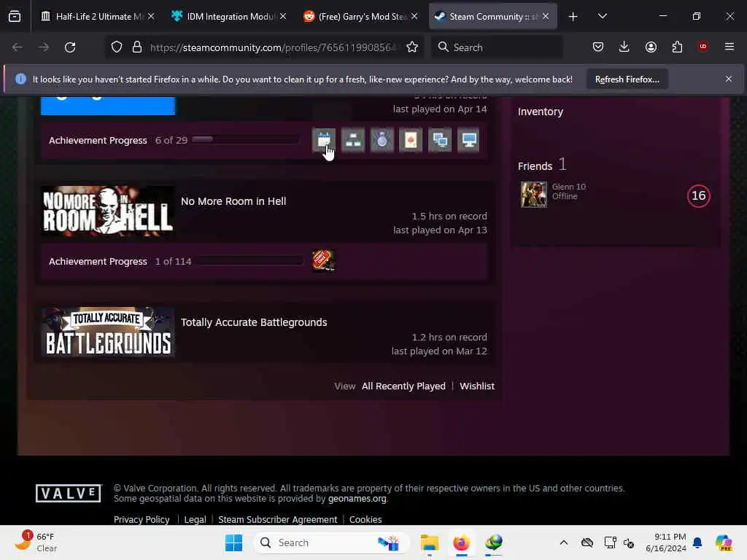747x560 pixels.
Task: Open notification bell in system tray
Action: pos(697,542)
